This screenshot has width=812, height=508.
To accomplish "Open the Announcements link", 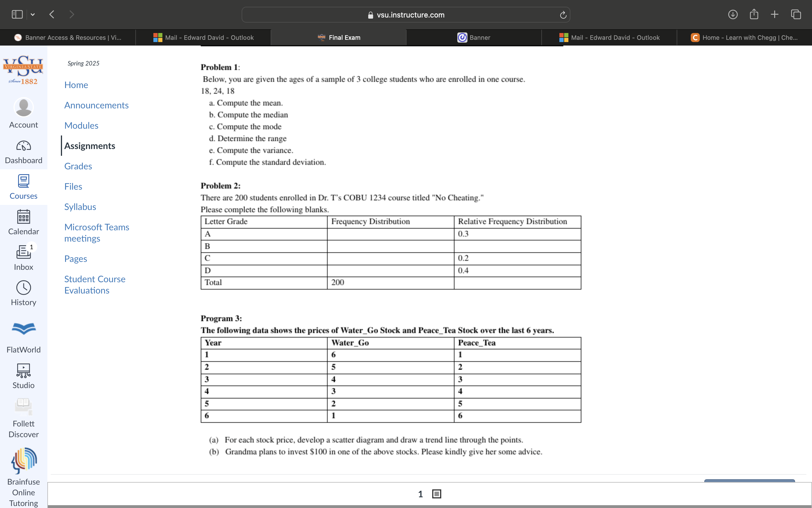I will click(96, 105).
